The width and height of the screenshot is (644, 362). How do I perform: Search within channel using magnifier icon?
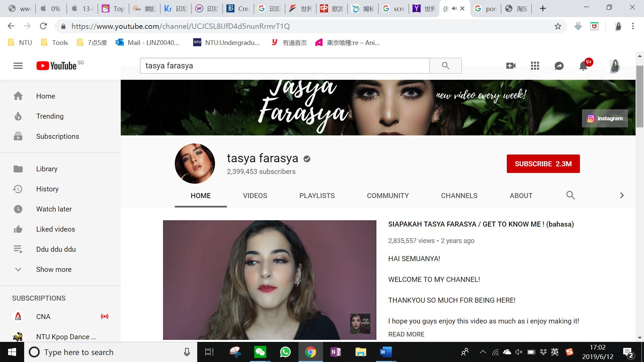tap(571, 195)
